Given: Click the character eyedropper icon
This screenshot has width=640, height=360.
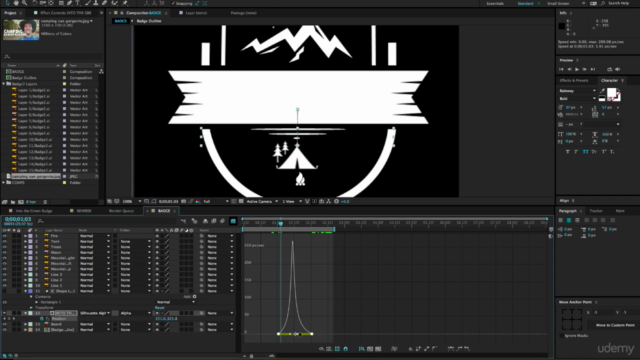Looking at the screenshot, I should [x=602, y=91].
